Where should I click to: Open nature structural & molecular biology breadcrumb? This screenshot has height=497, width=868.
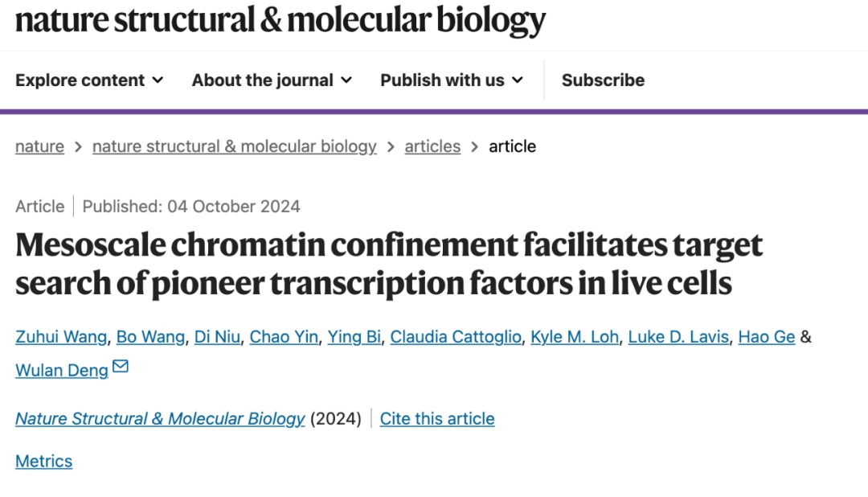point(234,146)
